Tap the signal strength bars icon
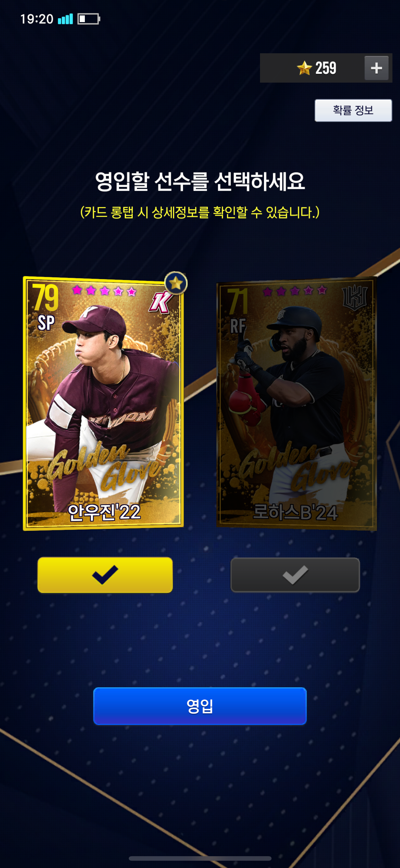 [x=65, y=19]
